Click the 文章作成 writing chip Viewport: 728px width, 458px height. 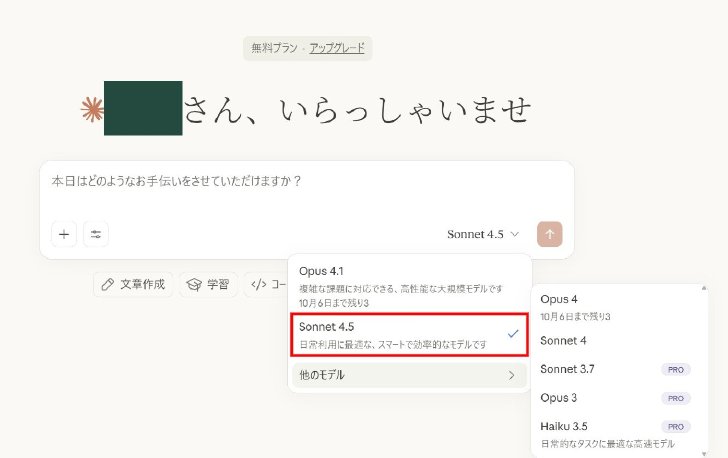[x=133, y=284]
